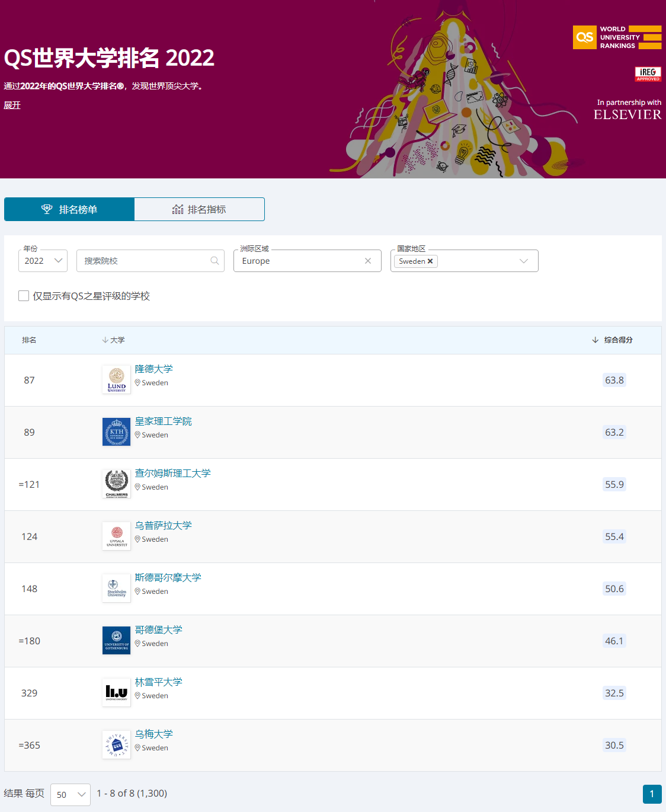Remove the Sweden country tag

(x=430, y=261)
